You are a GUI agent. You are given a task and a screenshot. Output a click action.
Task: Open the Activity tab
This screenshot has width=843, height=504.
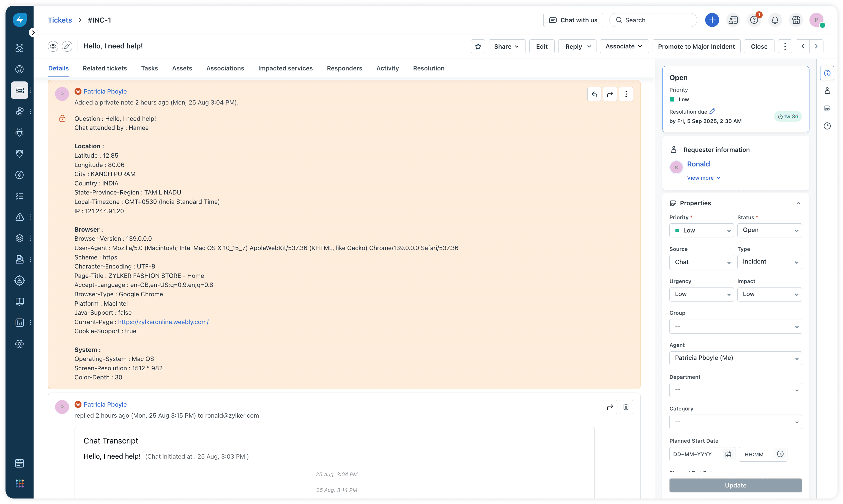click(388, 68)
